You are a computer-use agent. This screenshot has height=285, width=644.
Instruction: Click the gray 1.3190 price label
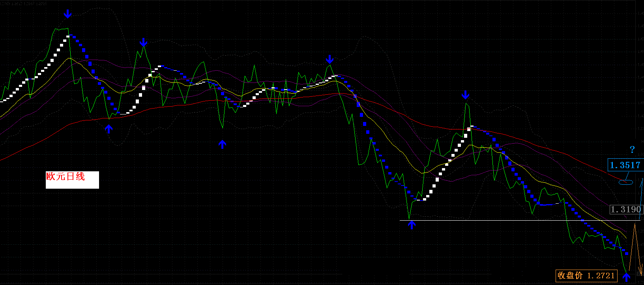coord(626,209)
